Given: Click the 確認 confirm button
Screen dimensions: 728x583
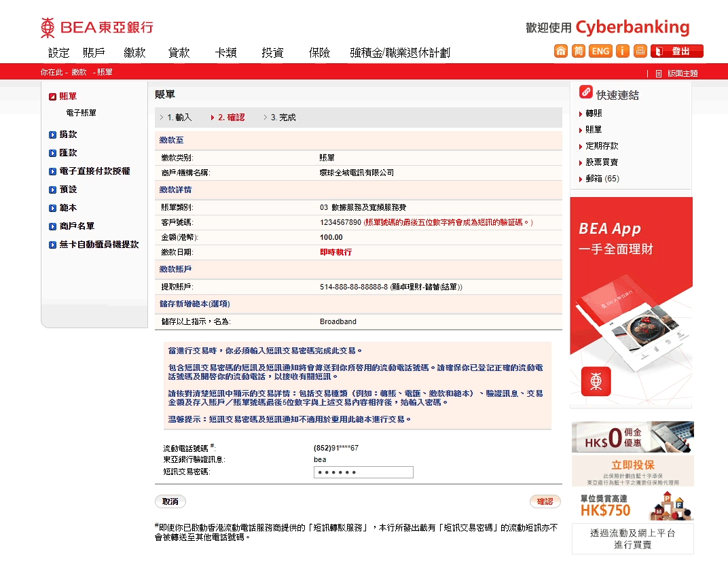Looking at the screenshot, I should click(545, 501).
